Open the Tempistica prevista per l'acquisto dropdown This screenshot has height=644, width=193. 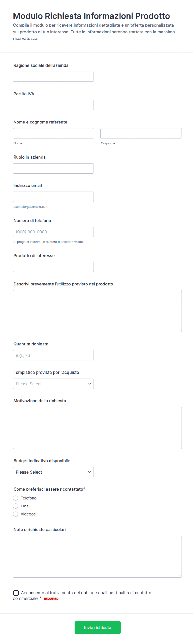(x=53, y=384)
